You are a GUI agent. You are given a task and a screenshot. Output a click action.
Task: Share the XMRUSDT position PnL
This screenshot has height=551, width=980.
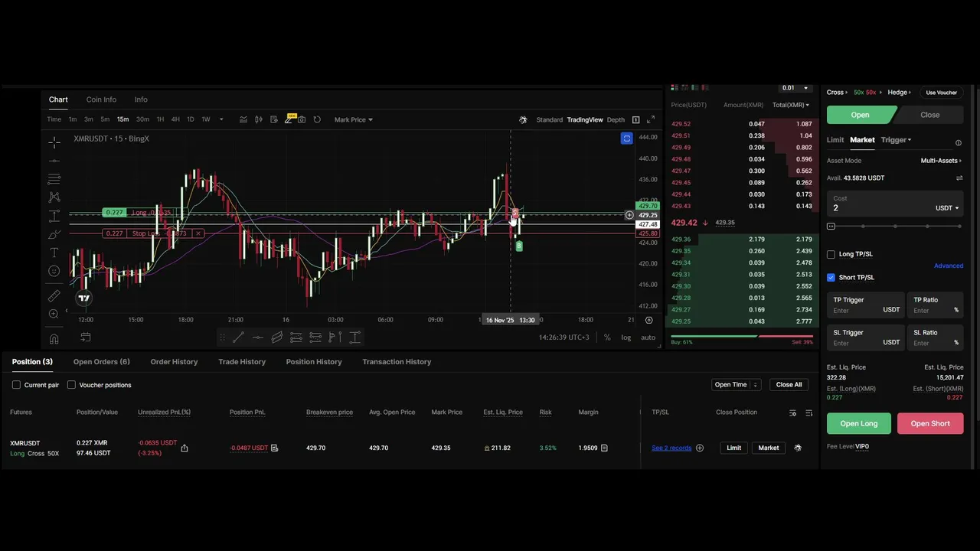coord(185,448)
